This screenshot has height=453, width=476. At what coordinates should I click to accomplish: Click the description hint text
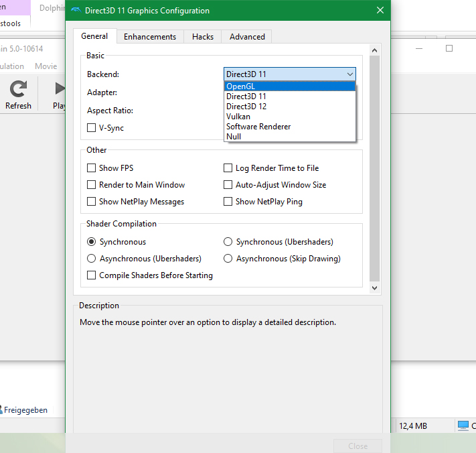pos(208,322)
